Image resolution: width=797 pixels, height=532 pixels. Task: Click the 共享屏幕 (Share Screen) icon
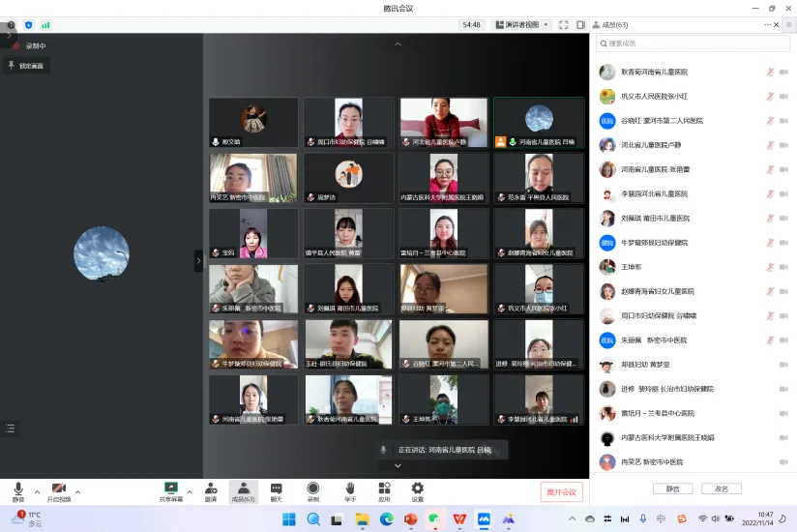point(171,491)
